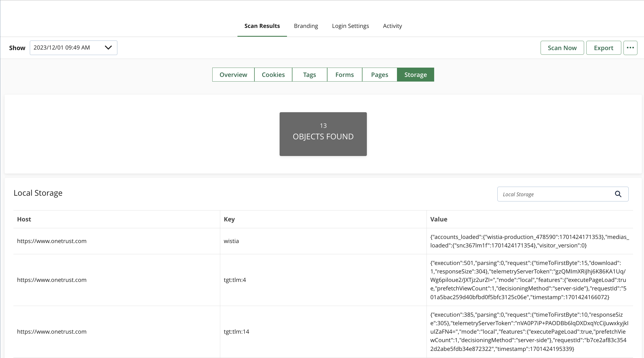This screenshot has height=358, width=644.
Task: Select the Forms section
Action: point(344,74)
